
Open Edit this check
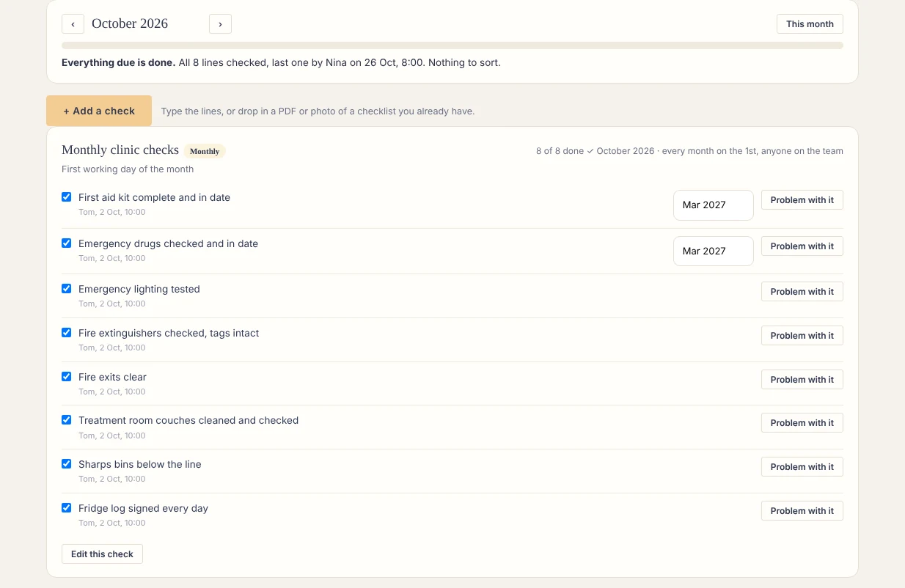pyautogui.click(x=102, y=554)
